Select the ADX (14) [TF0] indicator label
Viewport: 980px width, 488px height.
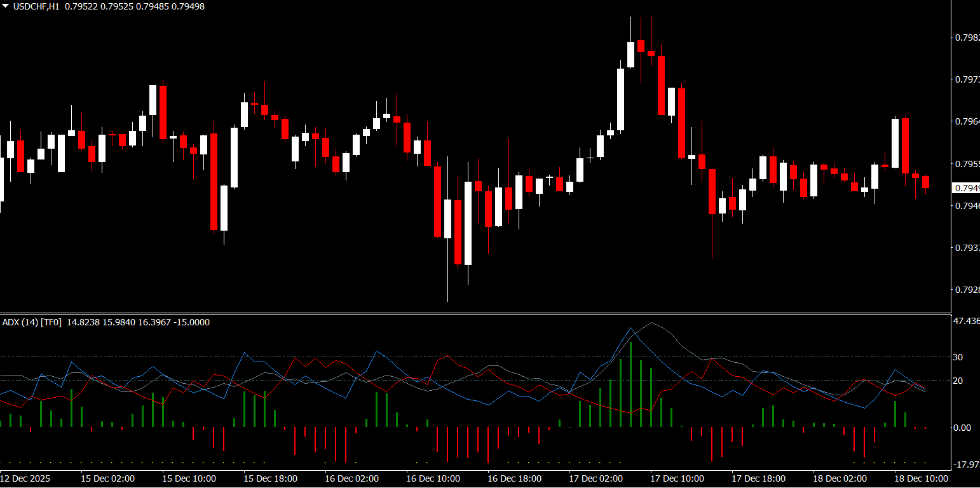[x=32, y=322]
